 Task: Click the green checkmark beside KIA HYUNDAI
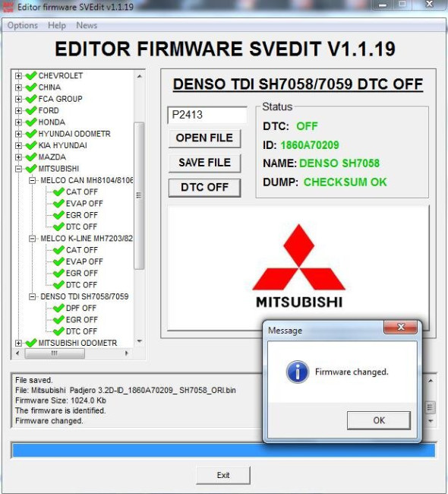tap(31, 146)
